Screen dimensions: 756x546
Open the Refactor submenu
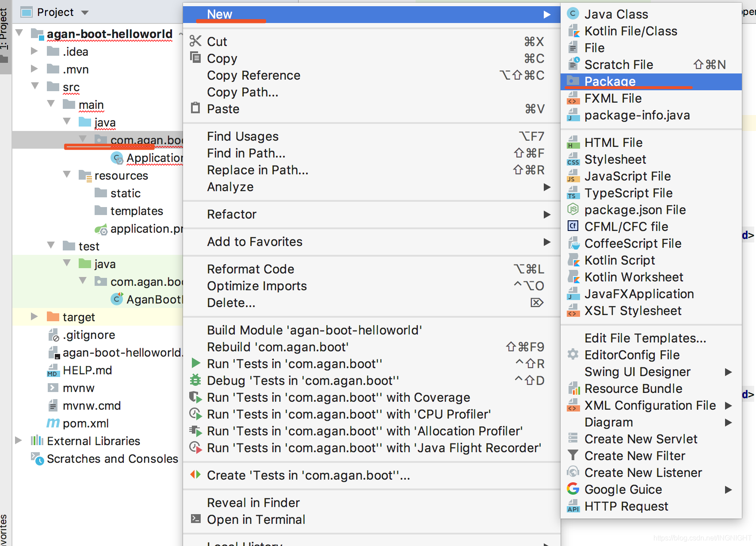click(x=371, y=214)
